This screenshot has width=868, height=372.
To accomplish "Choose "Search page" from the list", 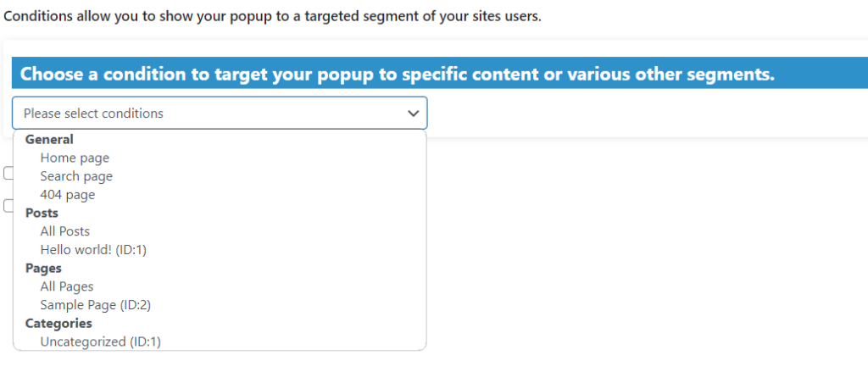I will point(76,176).
